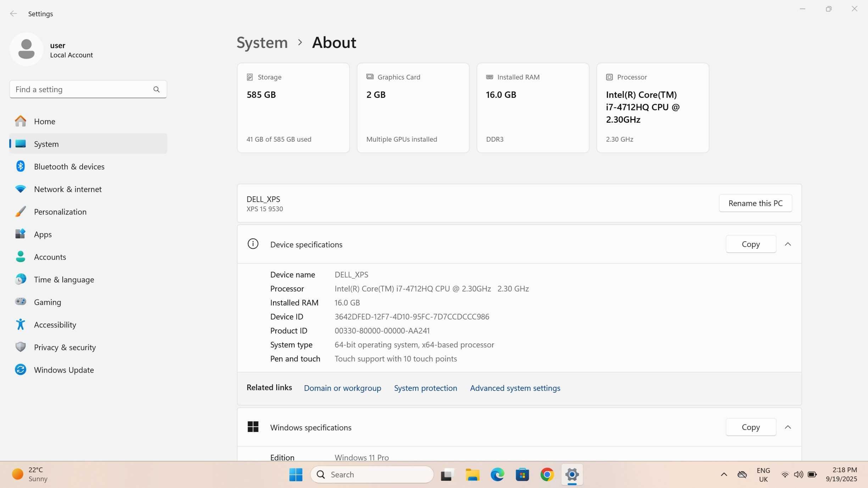The height and width of the screenshot is (488, 868).
Task: Open Advanced system settings link
Action: coord(515,388)
